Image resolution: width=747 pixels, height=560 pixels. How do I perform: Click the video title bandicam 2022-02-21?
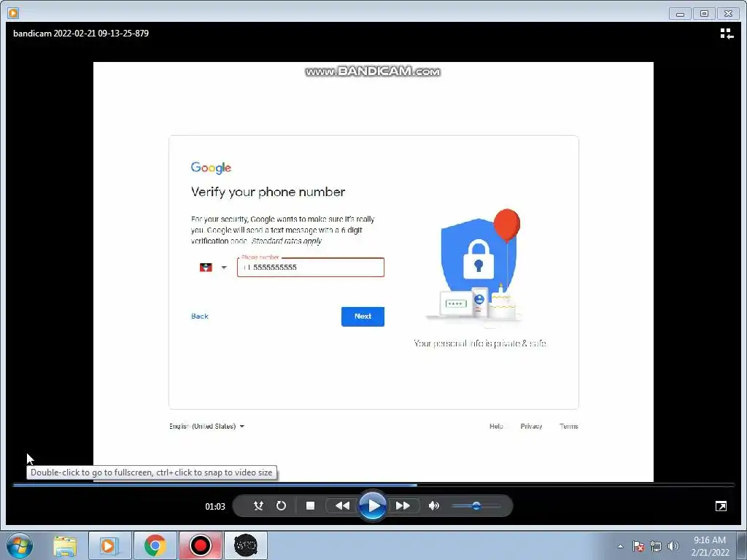[x=81, y=34]
